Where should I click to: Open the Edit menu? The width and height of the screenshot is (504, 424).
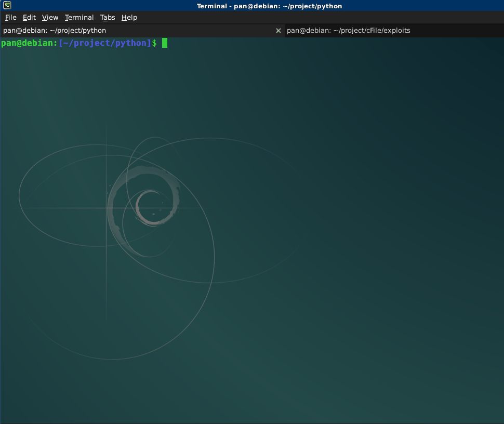click(29, 17)
